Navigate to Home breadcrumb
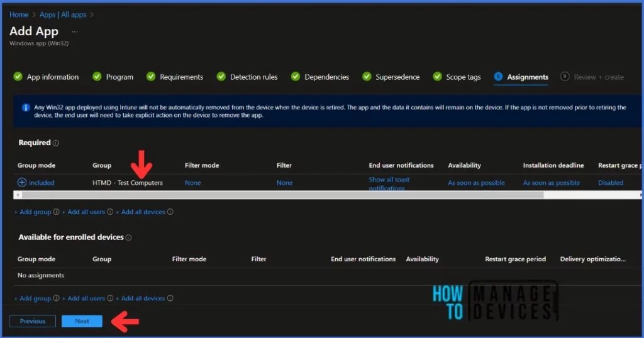Image resolution: width=644 pixels, height=338 pixels. [19, 15]
